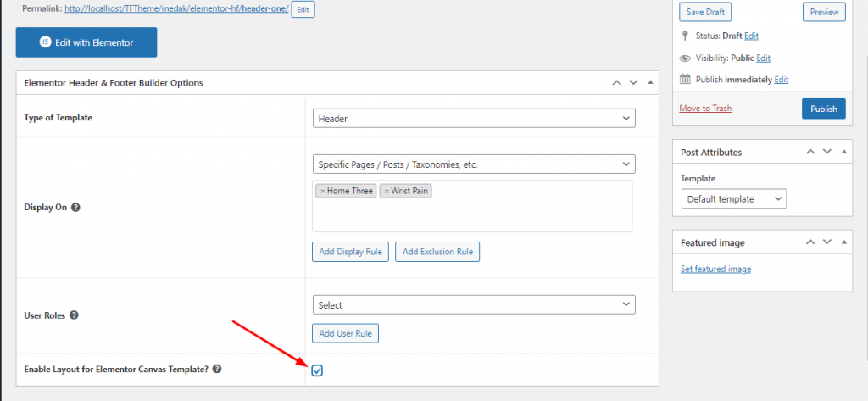
Task: Open the User Roles Select dropdown
Action: click(x=473, y=304)
